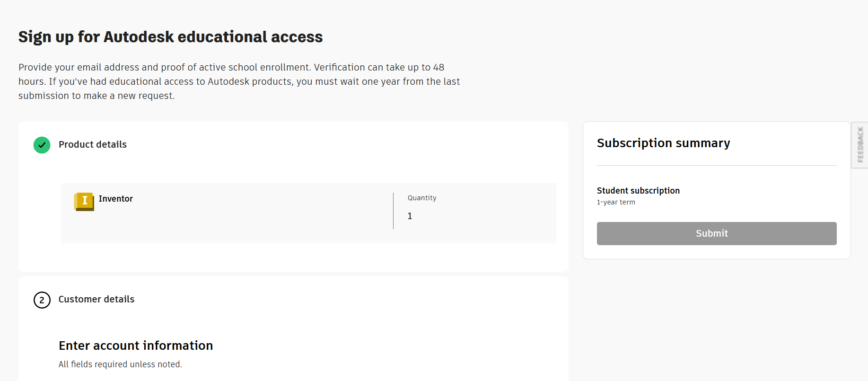Viewport: 868px width, 381px height.
Task: Click the Subscription summary heading
Action: coord(663,143)
